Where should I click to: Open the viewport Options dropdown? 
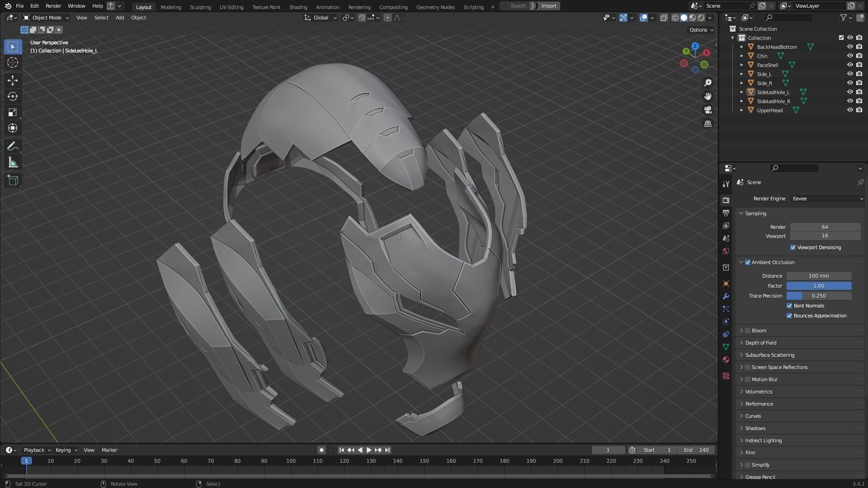[x=701, y=30]
